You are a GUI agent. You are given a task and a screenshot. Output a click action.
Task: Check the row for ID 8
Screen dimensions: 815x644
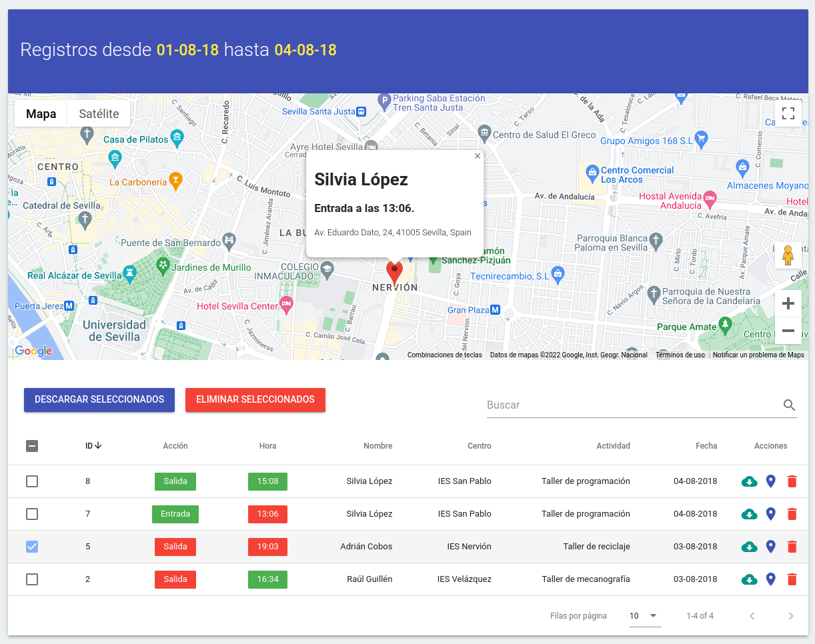click(32, 481)
